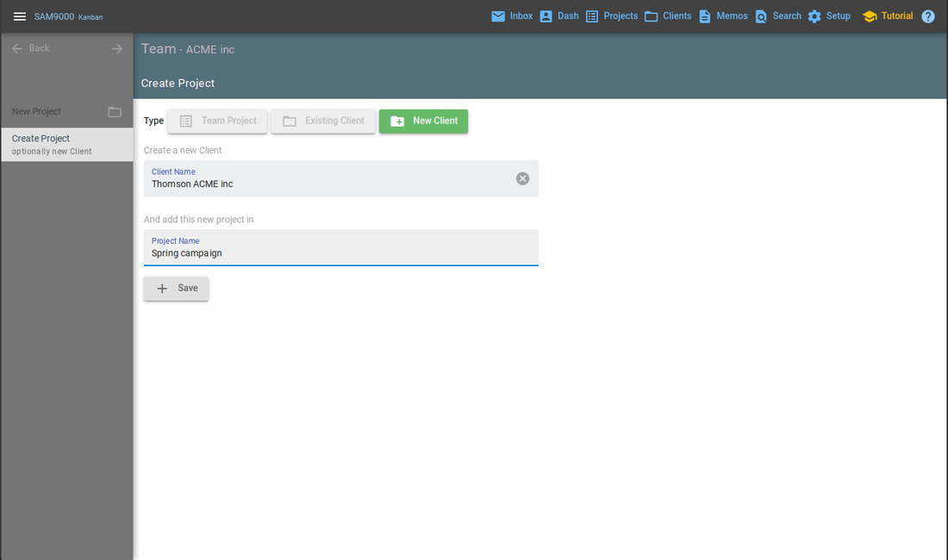Screen dimensions: 948x560
Task: Click the Dash person icon
Action: (x=546, y=16)
